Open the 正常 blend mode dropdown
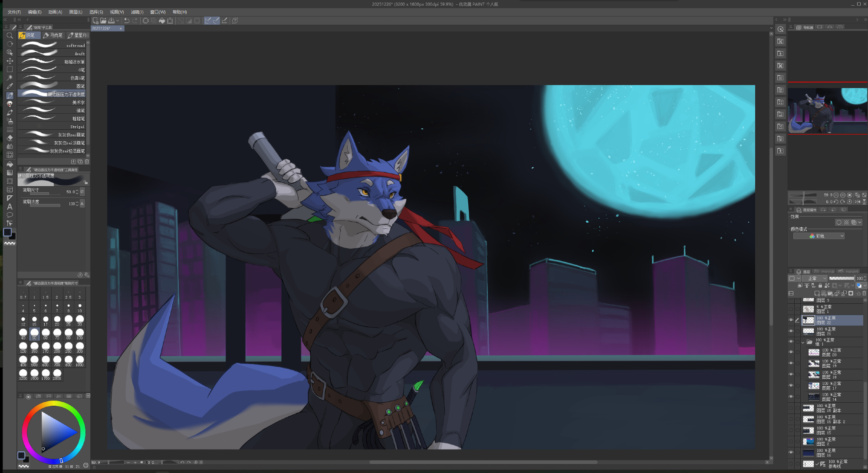Screen dimensions: 868x473 pyautogui.click(x=815, y=279)
